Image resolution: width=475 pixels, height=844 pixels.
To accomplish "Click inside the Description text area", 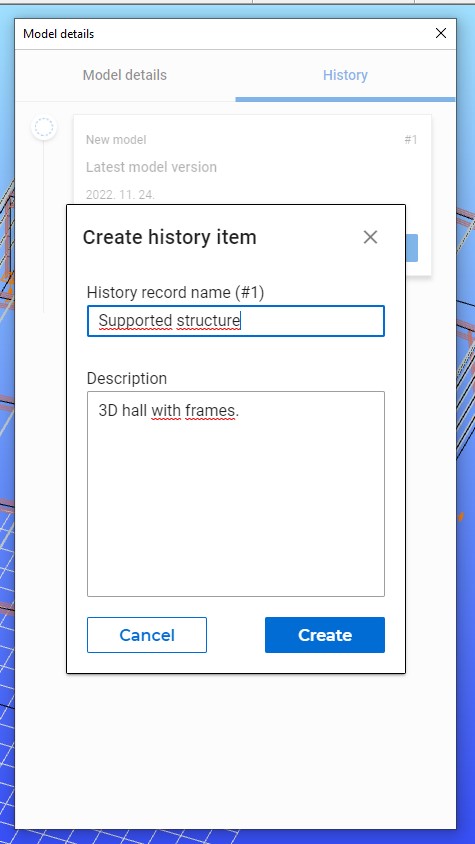I will pos(236,494).
